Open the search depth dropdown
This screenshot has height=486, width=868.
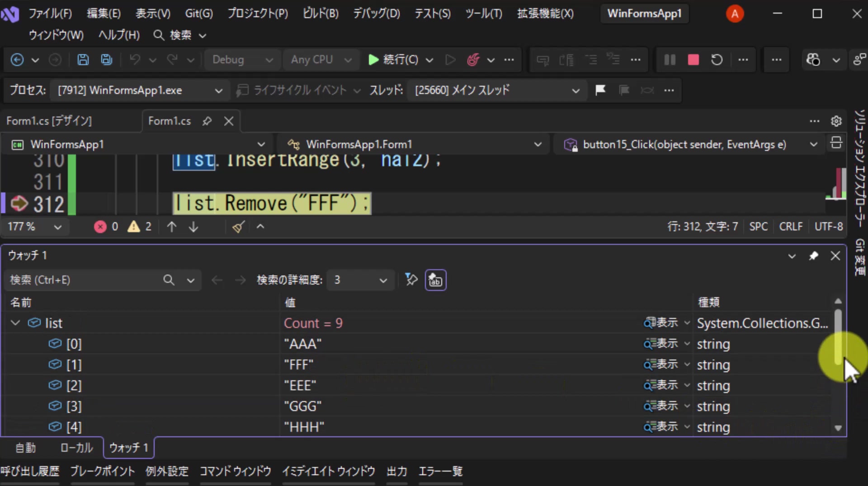(360, 280)
